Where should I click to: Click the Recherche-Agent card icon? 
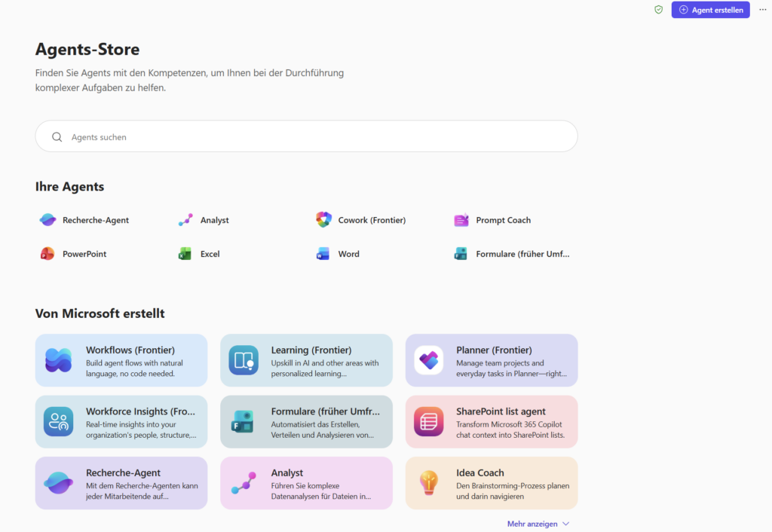[59, 483]
